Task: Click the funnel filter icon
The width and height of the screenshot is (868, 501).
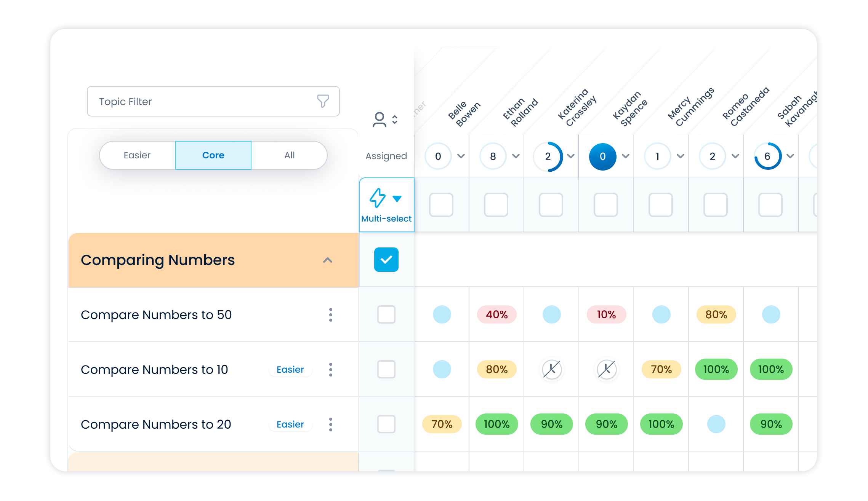Action: point(323,101)
